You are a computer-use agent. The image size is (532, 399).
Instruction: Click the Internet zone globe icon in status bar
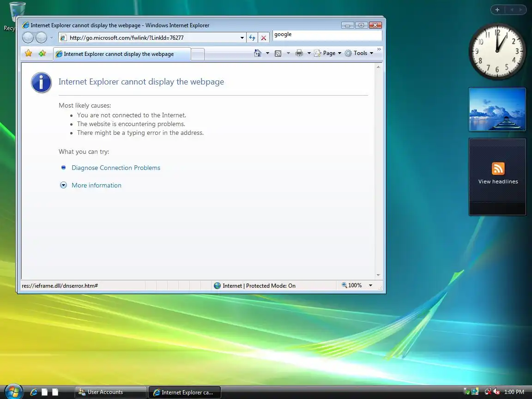pyautogui.click(x=217, y=286)
